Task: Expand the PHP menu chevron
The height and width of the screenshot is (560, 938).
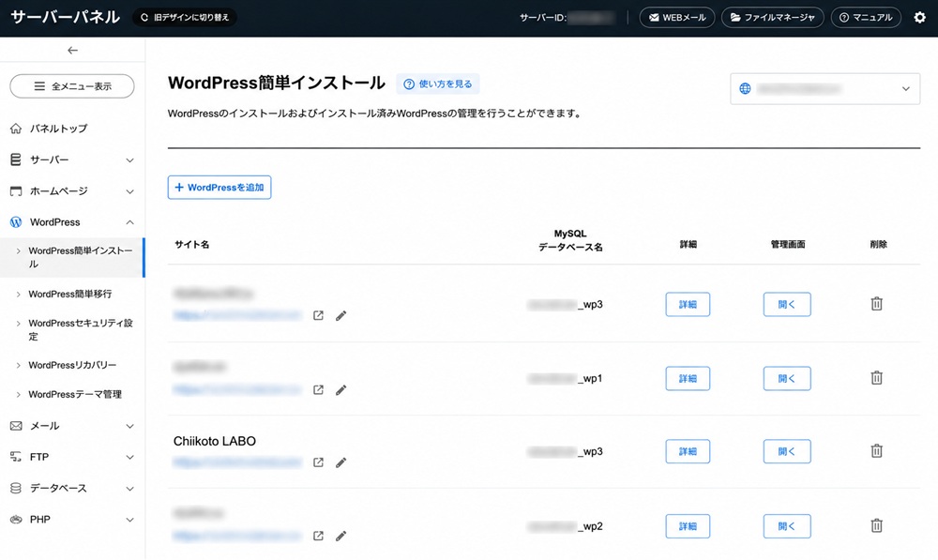Action: pos(129,520)
